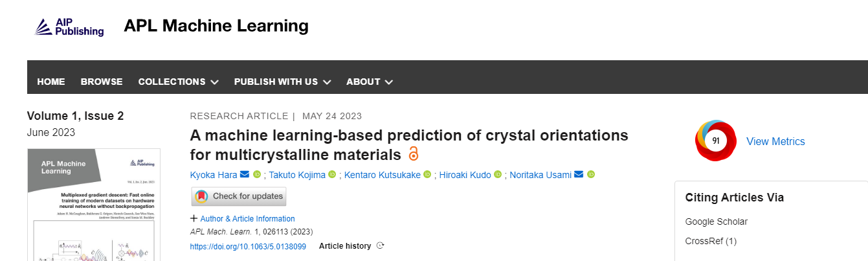The image size is (868, 261).
Task: Open the Browse menu item
Action: pyautogui.click(x=102, y=82)
